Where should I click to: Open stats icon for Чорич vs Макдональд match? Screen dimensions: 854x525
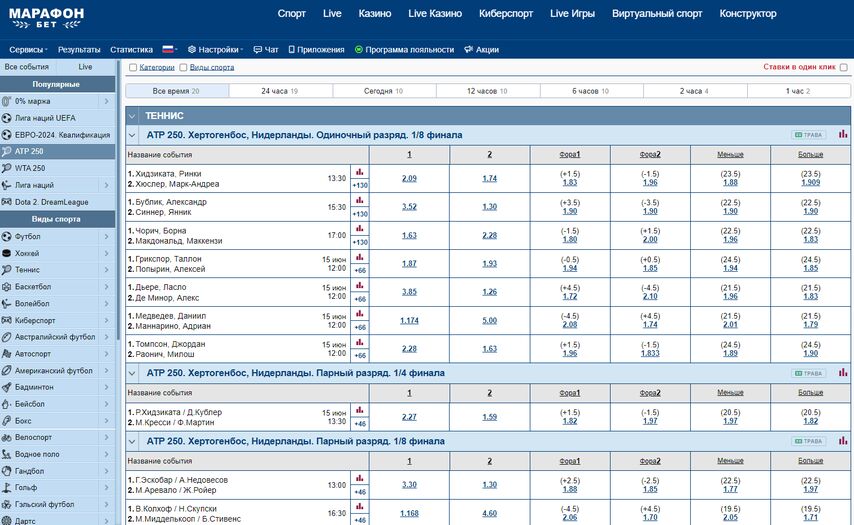[359, 229]
